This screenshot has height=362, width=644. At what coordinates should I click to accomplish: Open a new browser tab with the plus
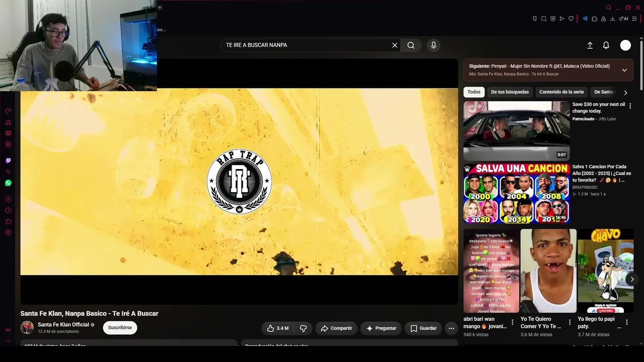click(159, 8)
